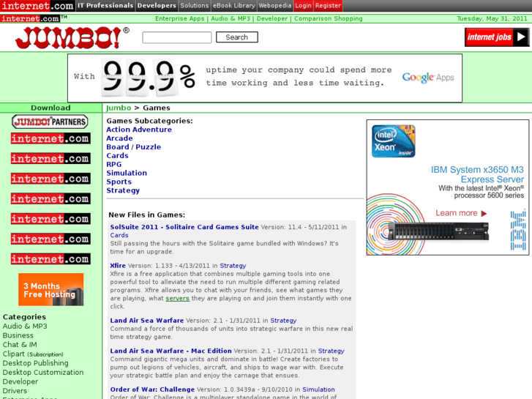The width and height of the screenshot is (532, 399).
Task: Open the Land Air Sea Warfare - Mac Edition link
Action: click(171, 351)
